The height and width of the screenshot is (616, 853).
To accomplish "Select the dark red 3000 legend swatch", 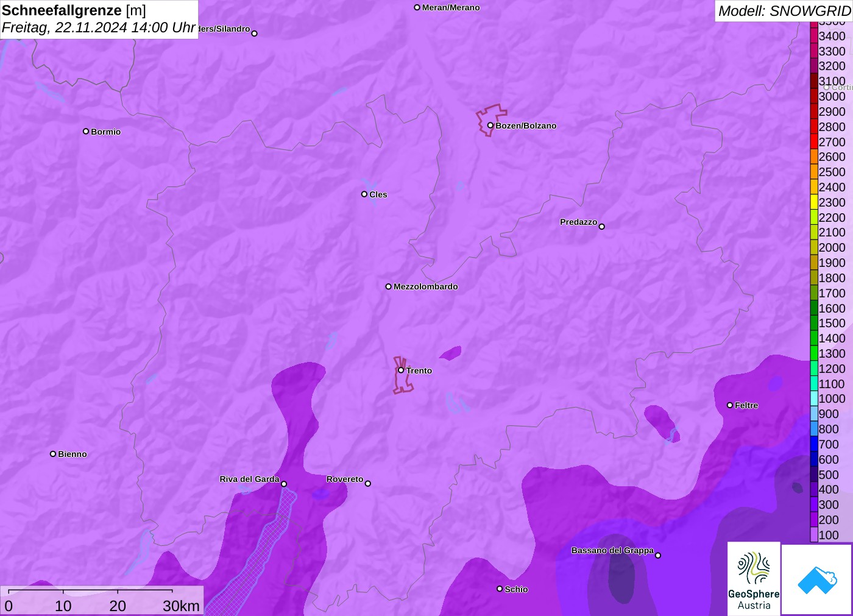I will 814,96.
